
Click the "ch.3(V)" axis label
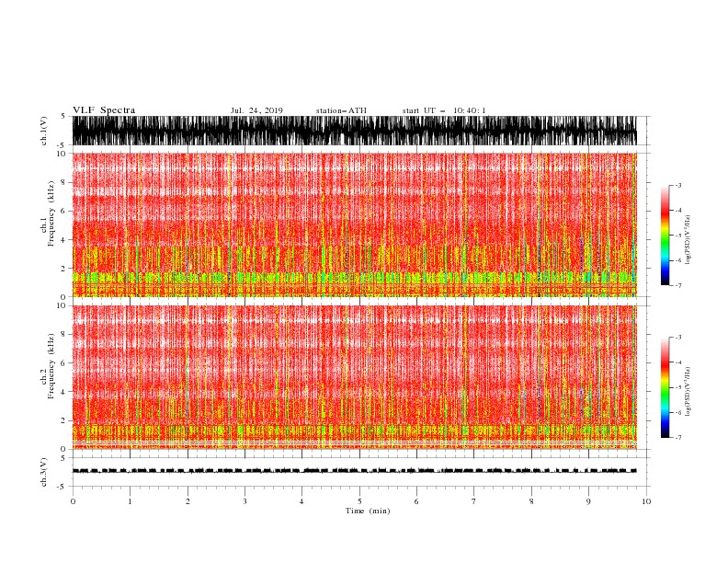click(44, 472)
